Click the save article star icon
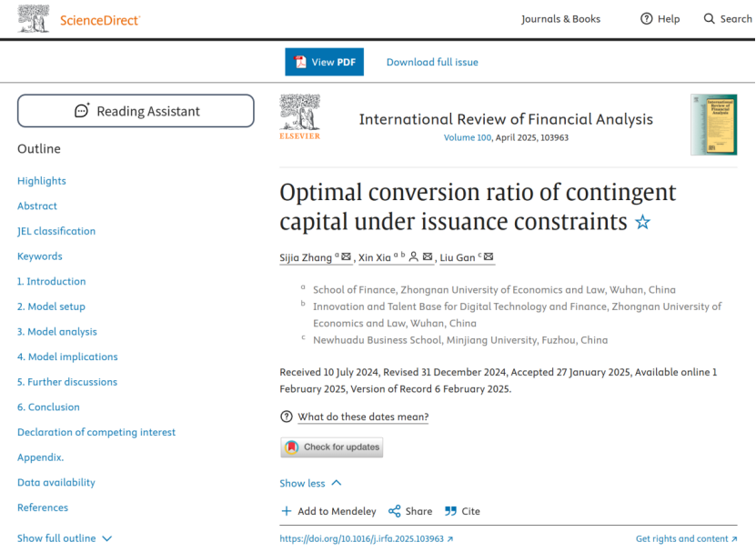Viewport: 756px width, 552px height. (x=642, y=221)
